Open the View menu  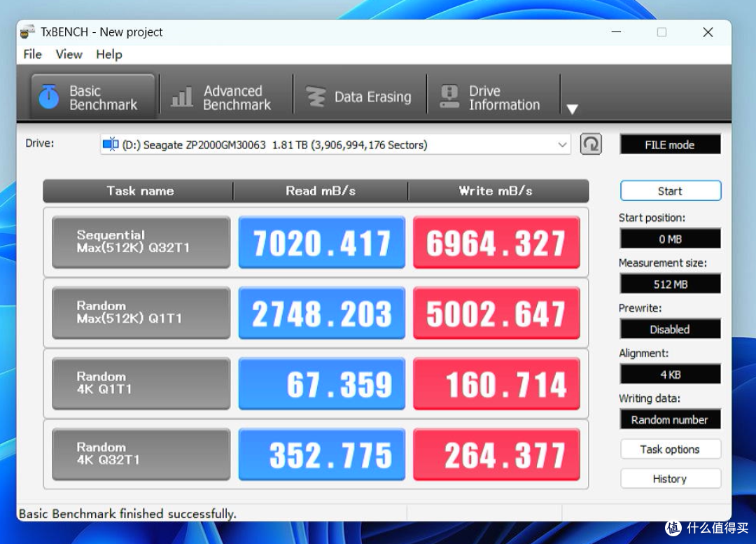click(69, 55)
